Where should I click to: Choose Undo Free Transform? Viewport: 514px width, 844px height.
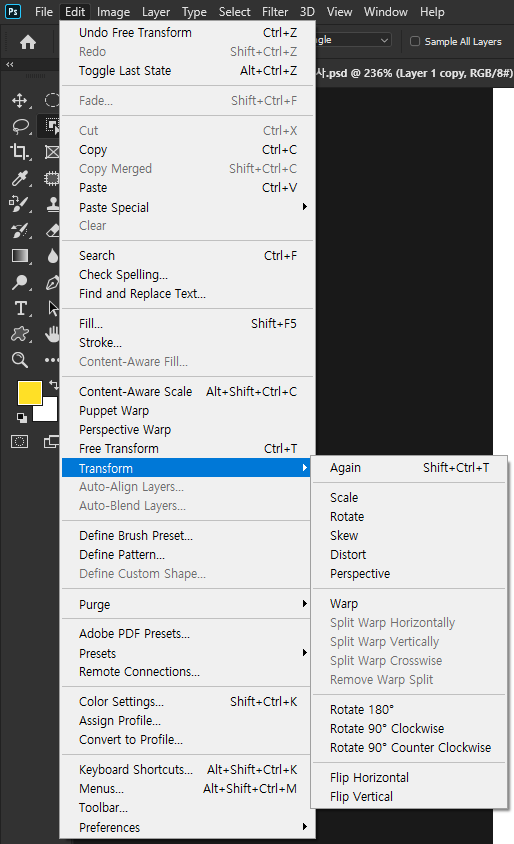[188, 33]
